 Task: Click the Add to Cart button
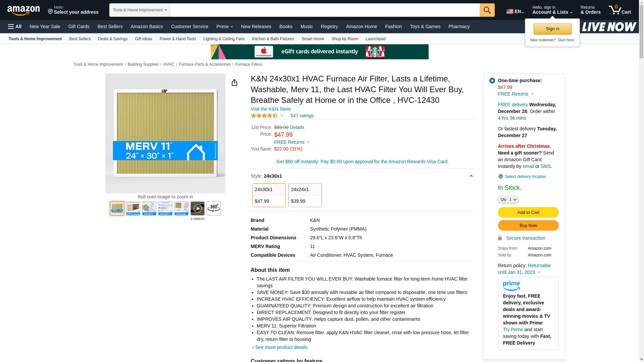tap(528, 212)
